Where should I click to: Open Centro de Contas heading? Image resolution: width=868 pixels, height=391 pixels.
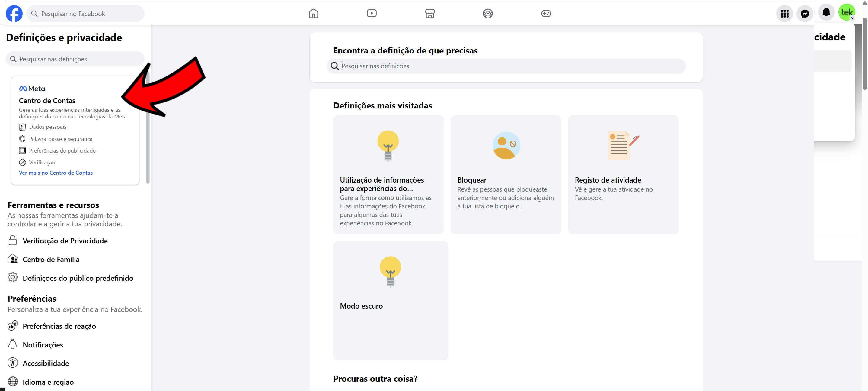coord(47,101)
